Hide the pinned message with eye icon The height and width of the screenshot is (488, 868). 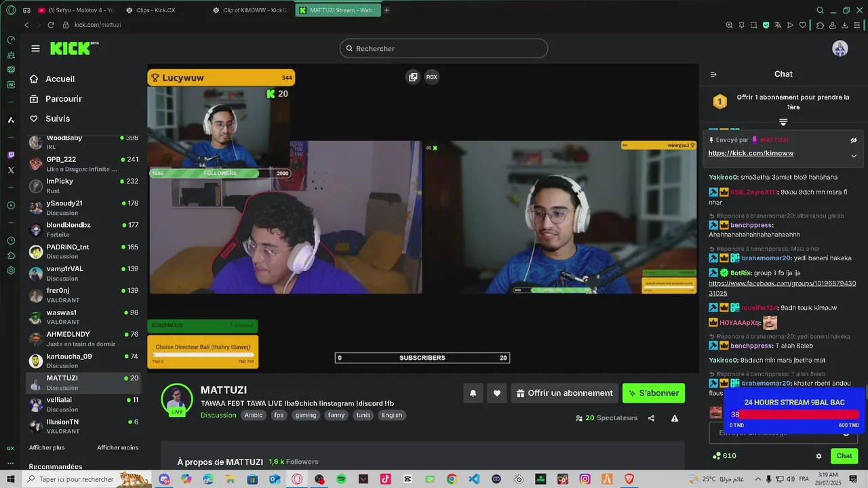854,140
